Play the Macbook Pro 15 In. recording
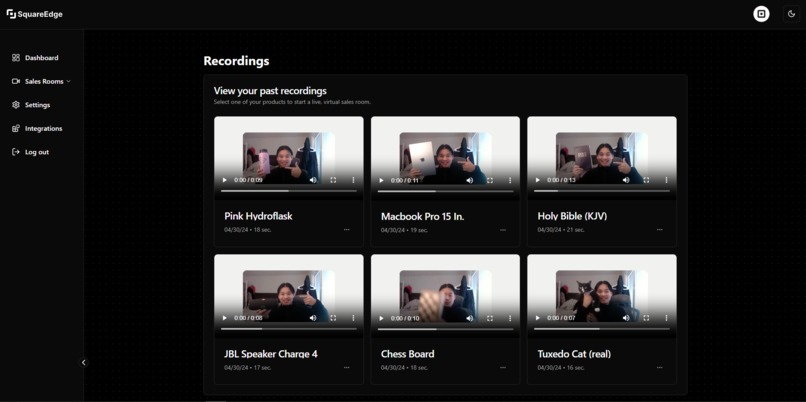 [381, 180]
